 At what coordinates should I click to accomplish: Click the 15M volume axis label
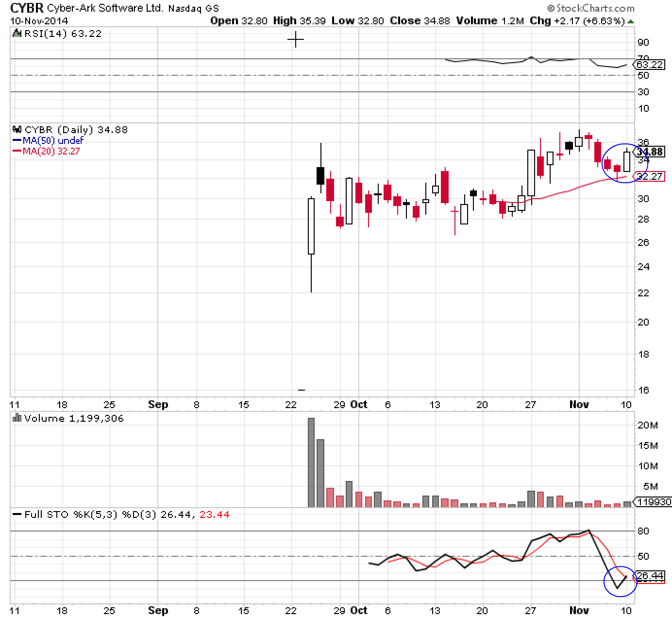[648, 446]
